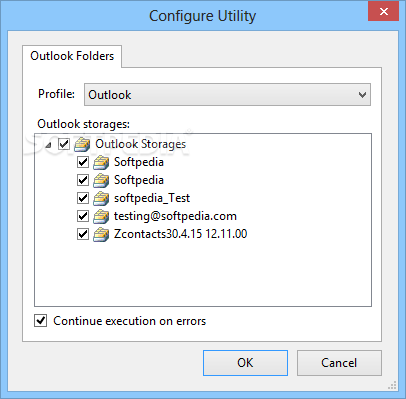Uncheck the Outlook Storages root checkbox
Screen dimensions: 406x399
coord(64,144)
